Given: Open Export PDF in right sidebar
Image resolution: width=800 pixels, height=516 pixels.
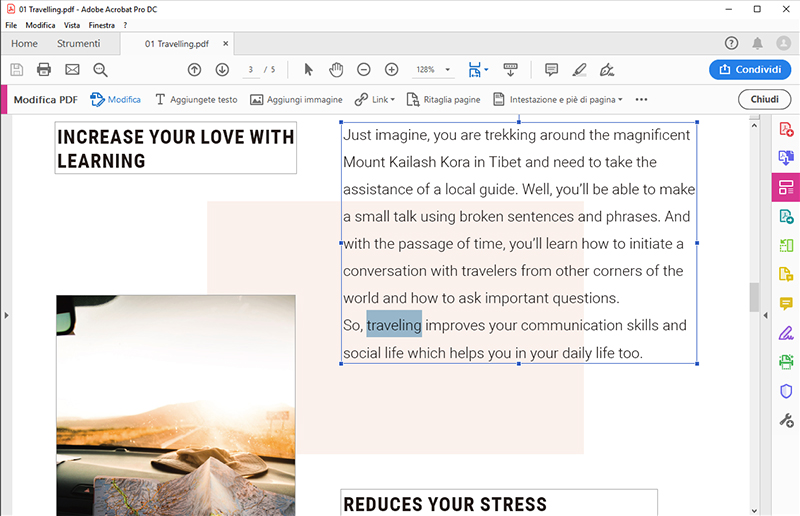Looking at the screenshot, I should click(786, 158).
